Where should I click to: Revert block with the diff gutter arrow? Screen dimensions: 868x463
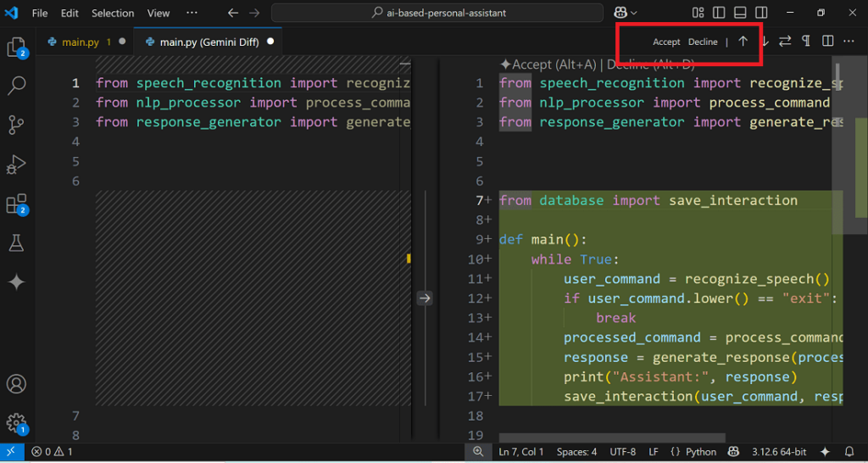[x=425, y=298]
